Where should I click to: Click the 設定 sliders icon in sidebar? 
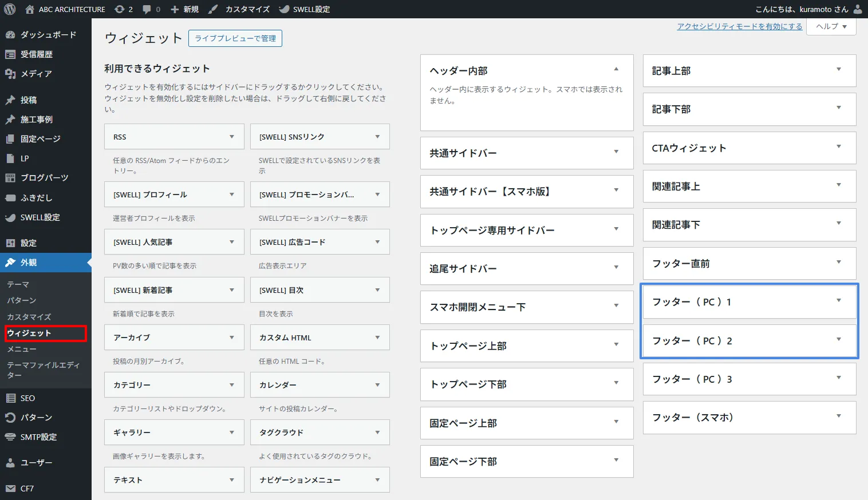10,243
